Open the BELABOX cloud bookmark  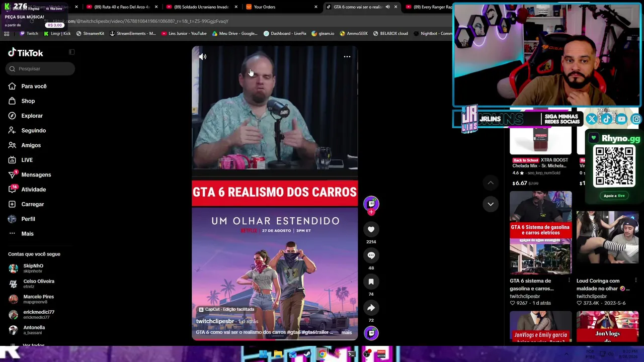pyautogui.click(x=390, y=34)
